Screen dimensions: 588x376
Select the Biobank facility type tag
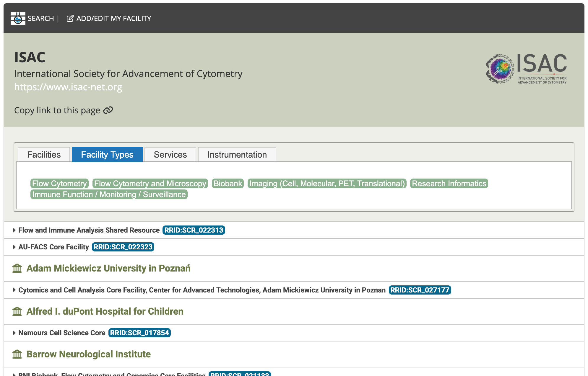[228, 184]
